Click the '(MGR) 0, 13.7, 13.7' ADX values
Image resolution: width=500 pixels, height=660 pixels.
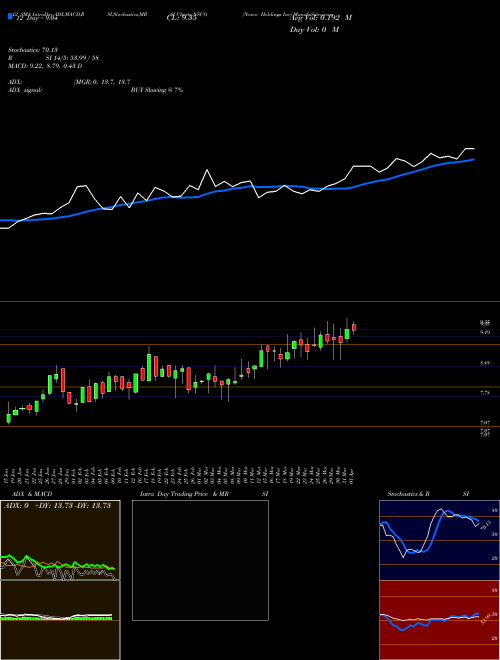click(x=102, y=82)
